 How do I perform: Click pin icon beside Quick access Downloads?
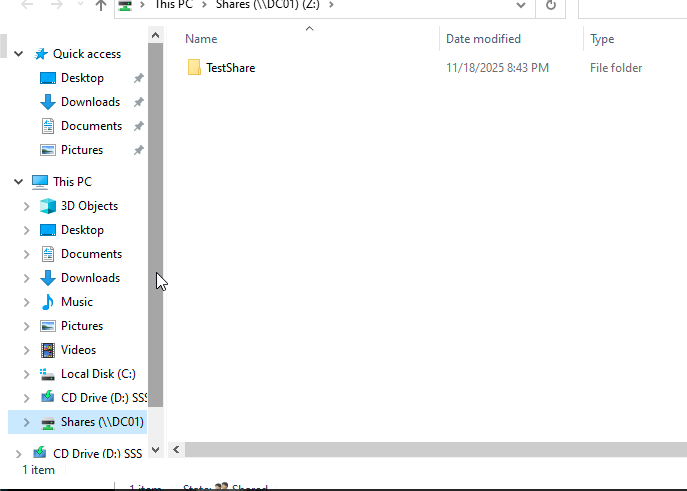click(138, 102)
